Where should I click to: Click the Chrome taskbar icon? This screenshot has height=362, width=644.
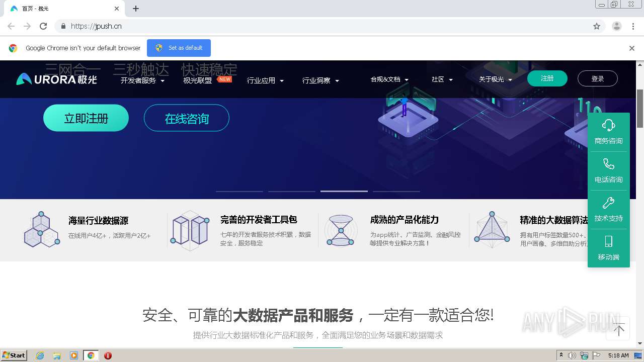point(91,355)
